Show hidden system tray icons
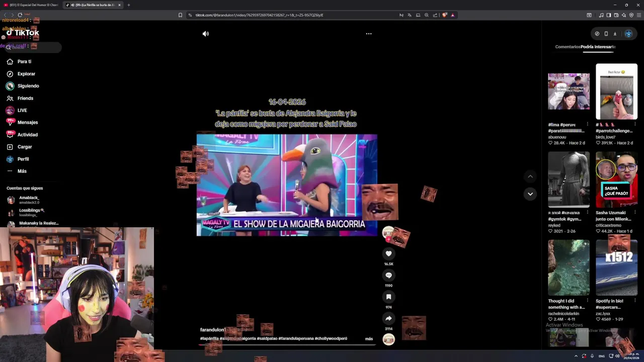The image size is (644, 362). [x=576, y=356]
